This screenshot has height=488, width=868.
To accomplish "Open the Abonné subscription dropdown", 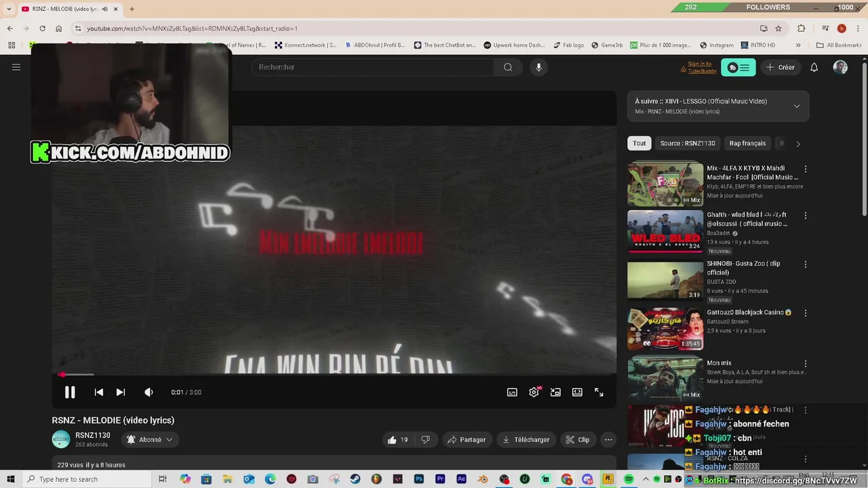I will click(x=150, y=440).
